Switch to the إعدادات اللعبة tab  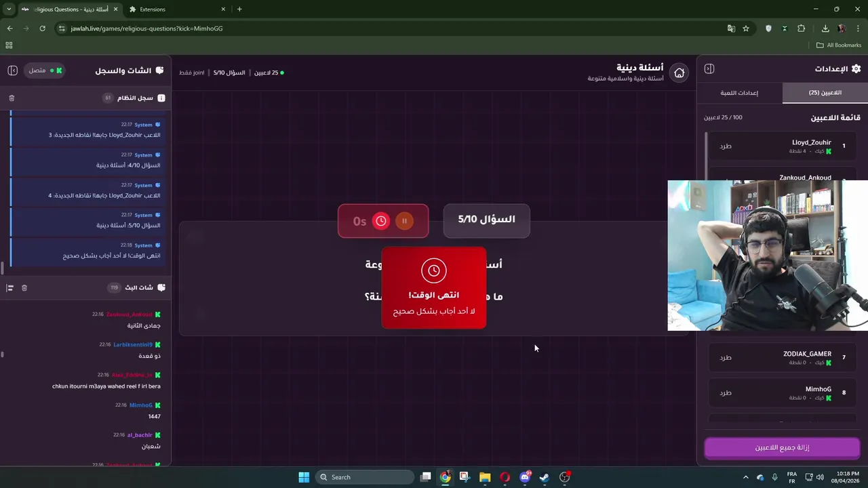[x=739, y=93]
